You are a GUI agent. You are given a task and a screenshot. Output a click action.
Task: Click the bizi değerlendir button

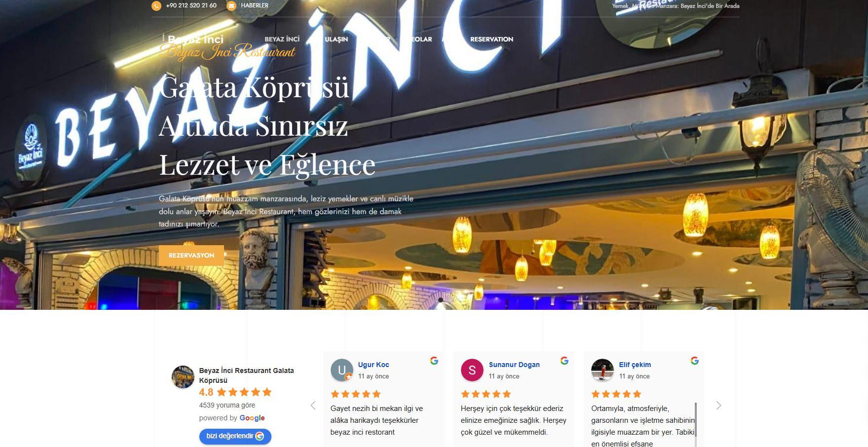tap(235, 436)
